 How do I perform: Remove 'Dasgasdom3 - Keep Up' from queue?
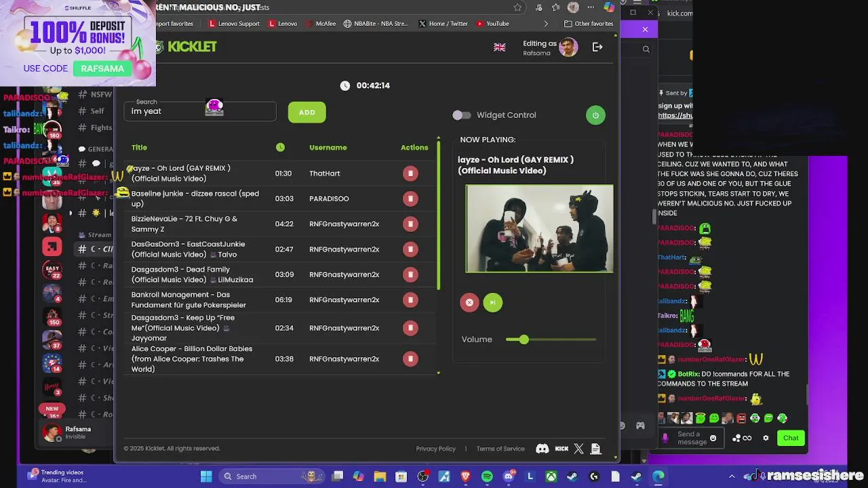coord(410,328)
